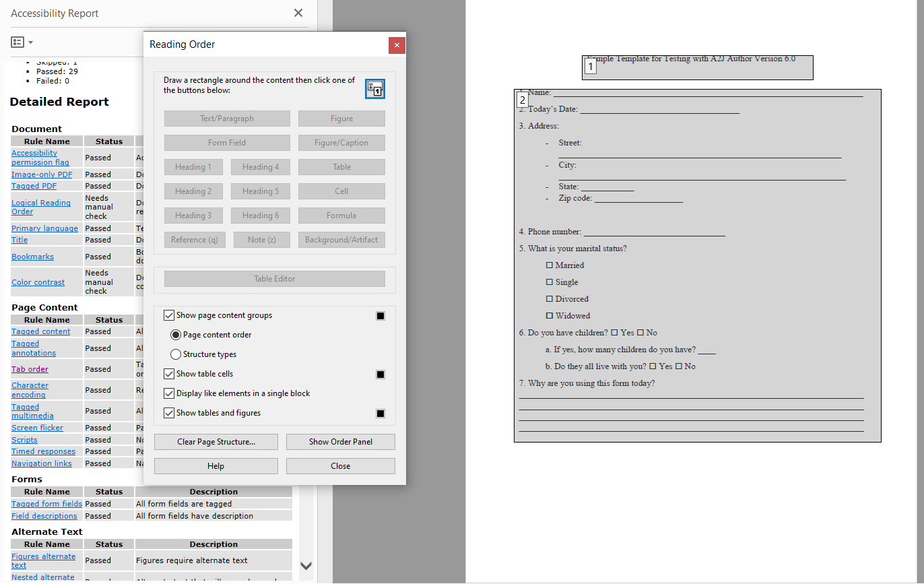Open the Image-only PDF rule link
The width and height of the screenshot is (924, 584).
[42, 174]
